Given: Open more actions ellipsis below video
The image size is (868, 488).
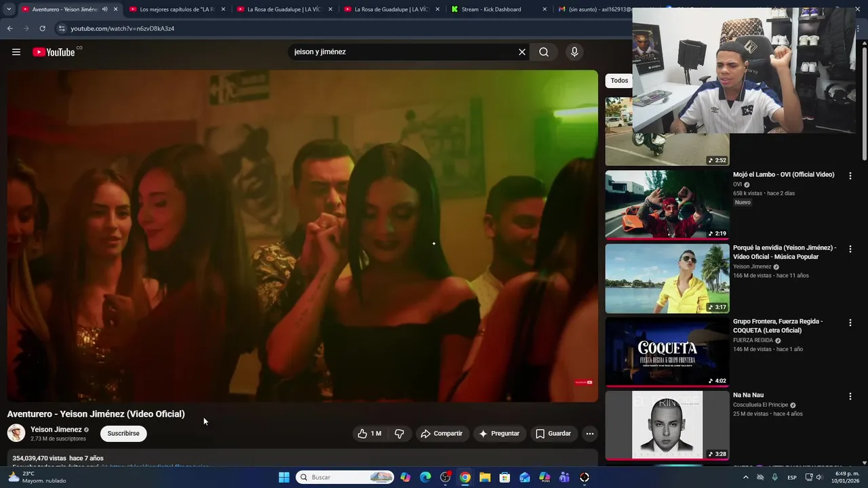Looking at the screenshot, I should tap(590, 434).
